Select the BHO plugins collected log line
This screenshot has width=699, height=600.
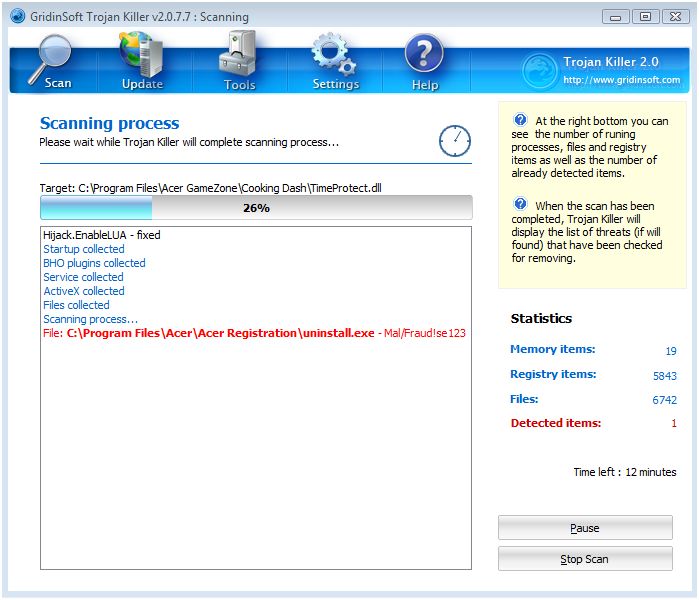94,263
